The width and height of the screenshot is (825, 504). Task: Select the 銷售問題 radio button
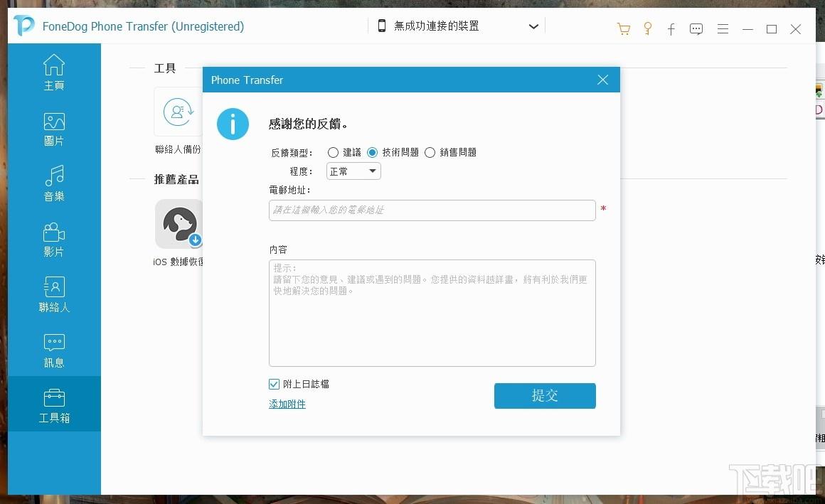(430, 153)
